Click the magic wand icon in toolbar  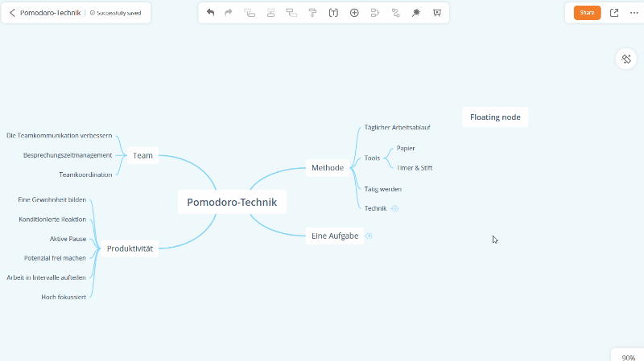(x=415, y=13)
